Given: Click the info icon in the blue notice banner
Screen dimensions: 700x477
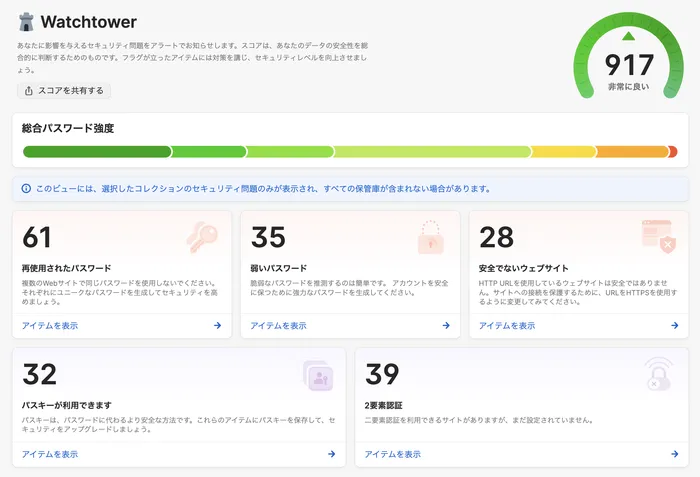Looking at the screenshot, I should (x=26, y=188).
